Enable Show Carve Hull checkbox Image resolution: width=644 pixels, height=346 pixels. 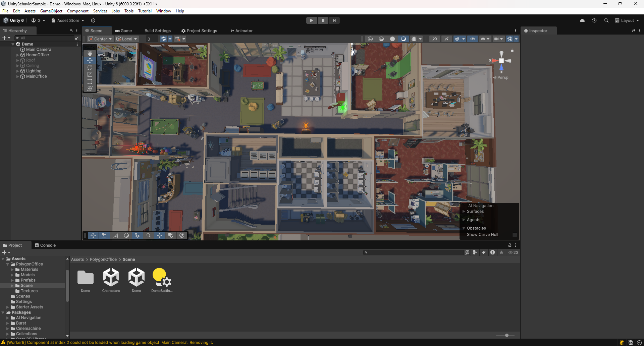coord(515,235)
